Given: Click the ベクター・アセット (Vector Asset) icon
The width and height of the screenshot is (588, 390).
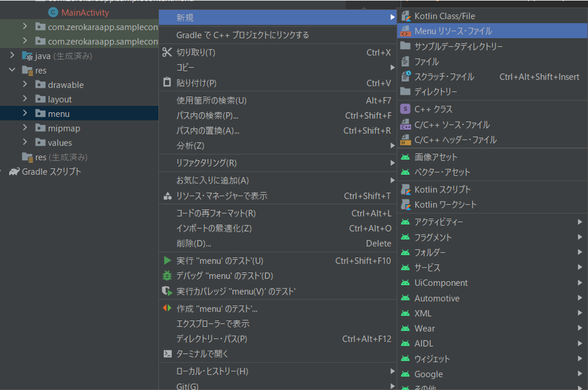Looking at the screenshot, I should pyautogui.click(x=404, y=172).
